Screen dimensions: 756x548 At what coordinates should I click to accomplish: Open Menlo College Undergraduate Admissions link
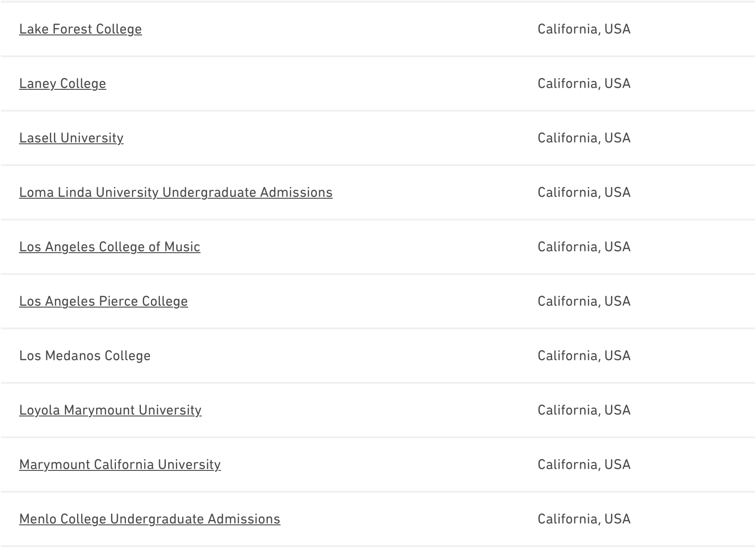(150, 519)
